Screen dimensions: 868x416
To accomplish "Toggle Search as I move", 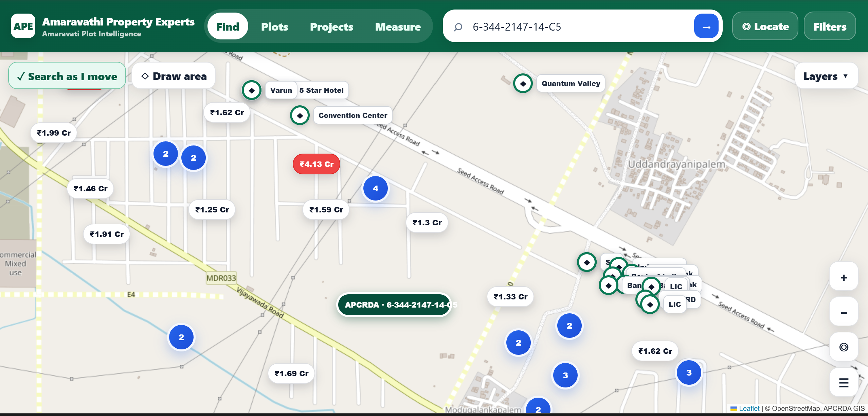I will pyautogui.click(x=67, y=76).
